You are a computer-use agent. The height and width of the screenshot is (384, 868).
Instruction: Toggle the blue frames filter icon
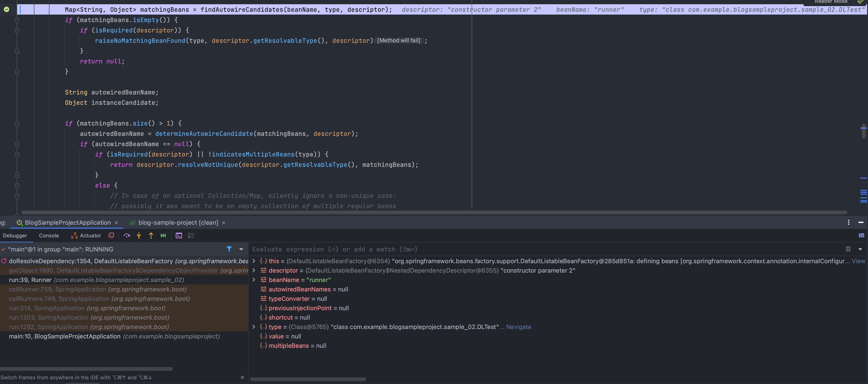coord(229,249)
